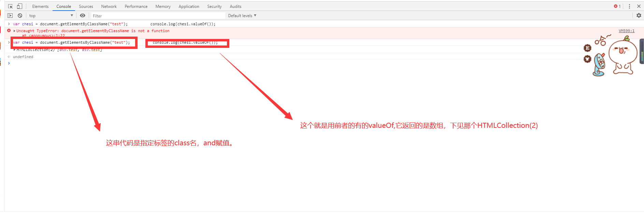644x213 pixels.
Task: Click the fan sticker image
Action: coord(599,65)
